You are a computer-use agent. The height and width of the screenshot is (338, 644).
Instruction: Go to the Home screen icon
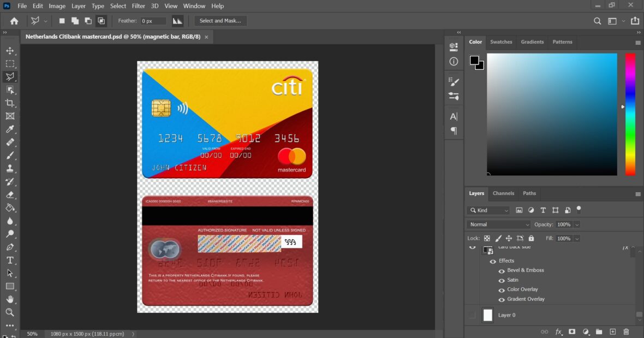point(14,21)
